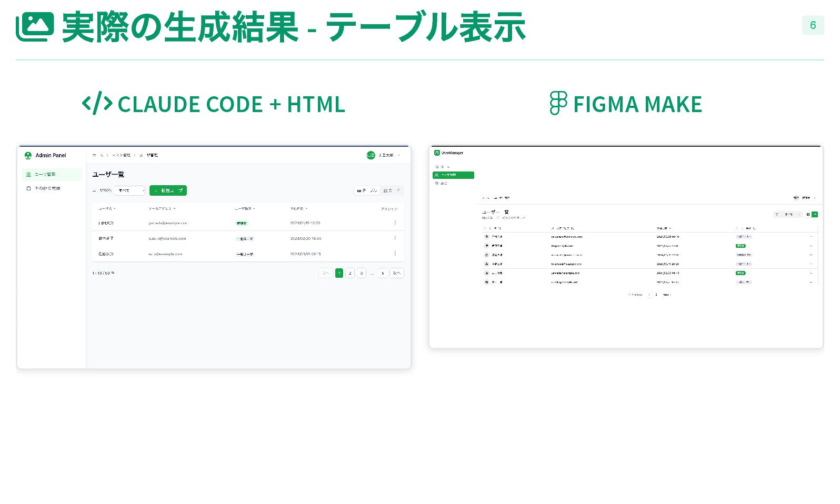Click the 前へ pagination button

coord(325,273)
